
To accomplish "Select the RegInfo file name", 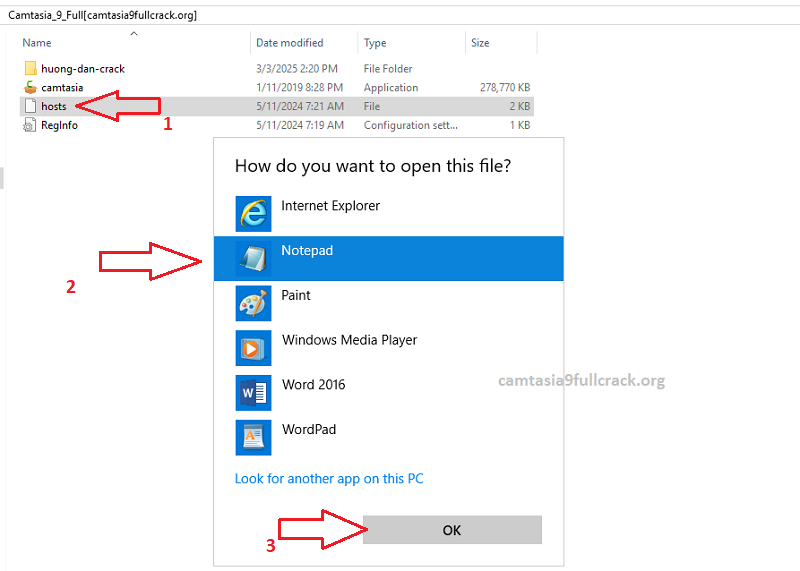I will [x=59, y=125].
